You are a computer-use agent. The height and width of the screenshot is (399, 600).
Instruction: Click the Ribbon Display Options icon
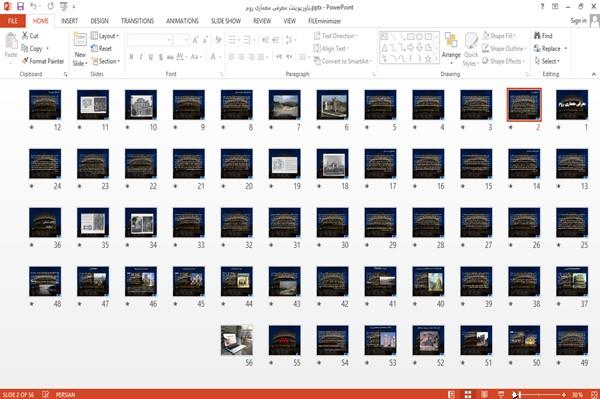point(555,7)
